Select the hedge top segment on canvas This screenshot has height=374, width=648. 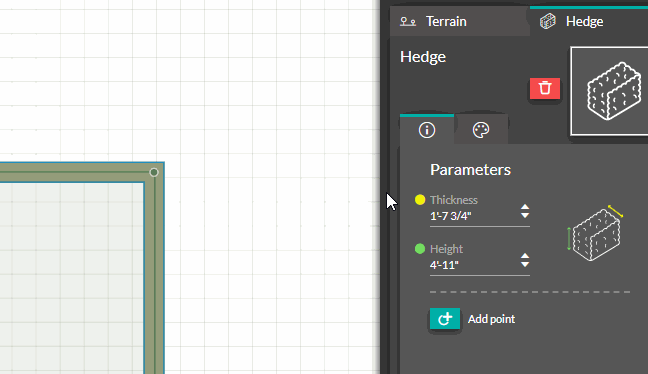(76, 172)
